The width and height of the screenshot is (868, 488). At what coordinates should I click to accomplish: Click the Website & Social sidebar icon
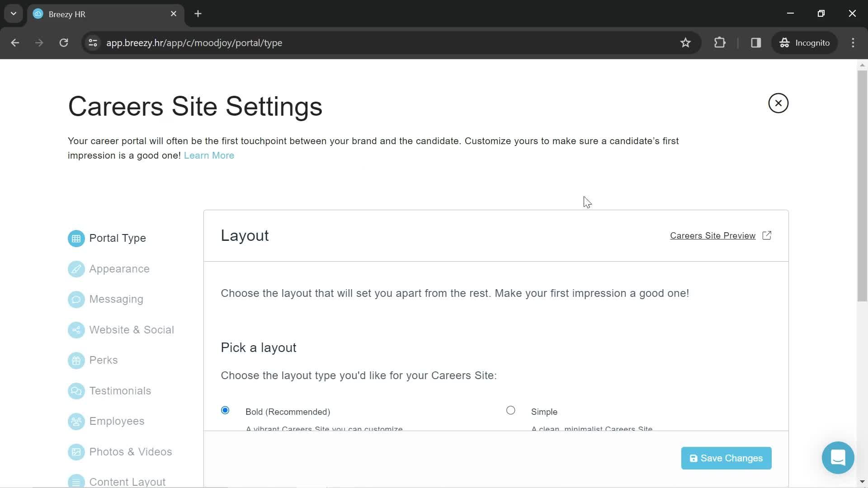[x=75, y=330]
